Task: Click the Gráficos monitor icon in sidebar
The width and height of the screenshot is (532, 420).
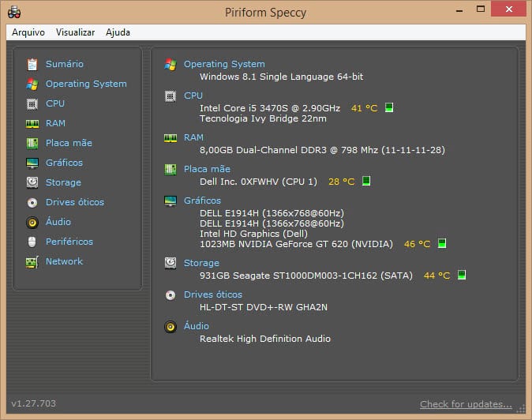Action: [x=32, y=163]
